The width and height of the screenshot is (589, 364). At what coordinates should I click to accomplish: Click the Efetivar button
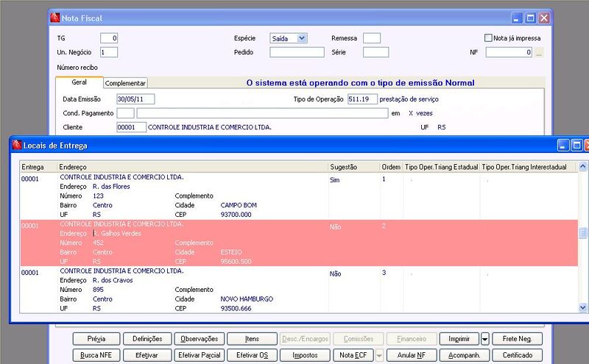click(147, 355)
